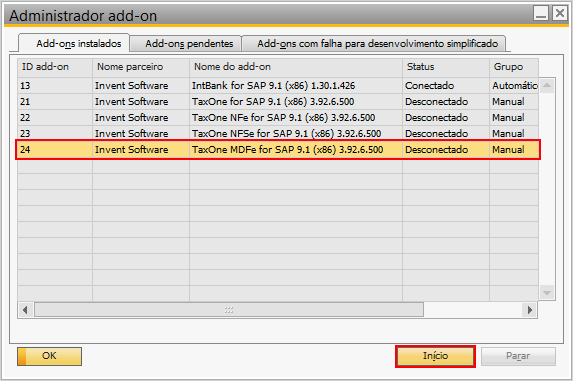Viewport: 573px width, 381px height.
Task: Click TaxOne for SAP 9.1 (x86) 3.92.6.500
Action: 296,102
